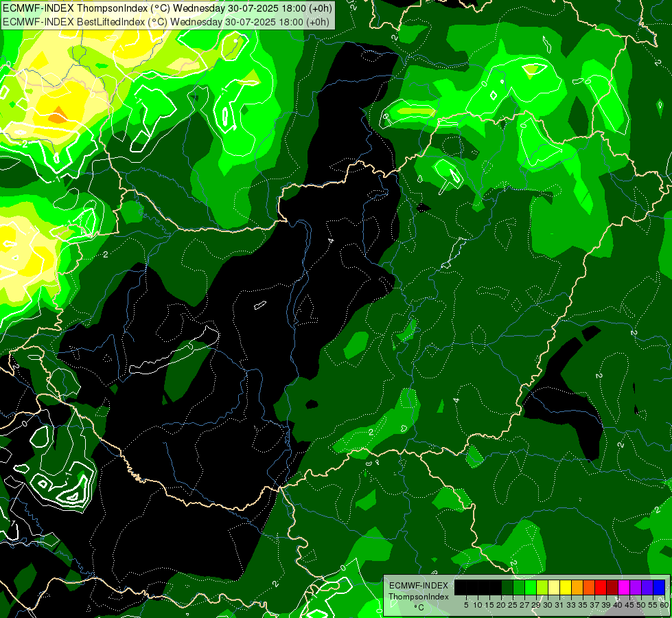The height and width of the screenshot is (618, 672).
Task: Select the lime 29–30 legend swatch
Action: pos(542,587)
